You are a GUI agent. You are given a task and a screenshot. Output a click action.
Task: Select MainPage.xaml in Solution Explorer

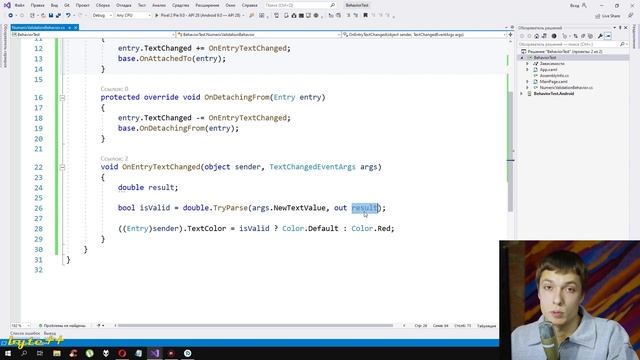(x=553, y=82)
